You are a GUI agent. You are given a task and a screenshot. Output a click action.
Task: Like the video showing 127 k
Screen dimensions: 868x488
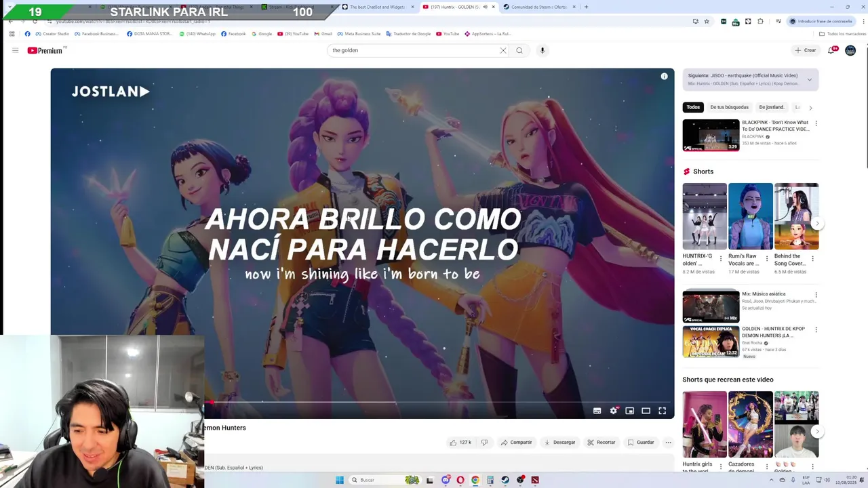[460, 443]
